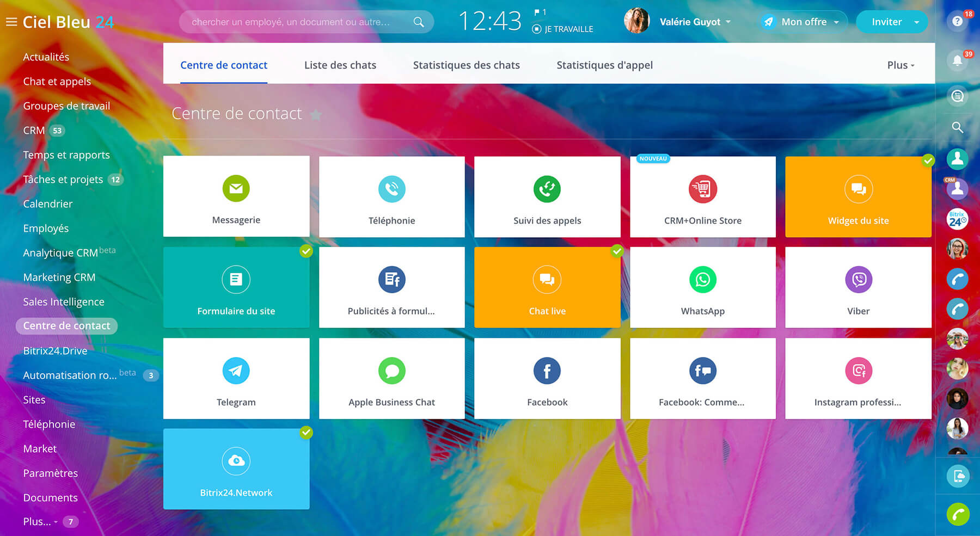Switch to Liste des chats tab
This screenshot has height=536, width=980.
(340, 65)
